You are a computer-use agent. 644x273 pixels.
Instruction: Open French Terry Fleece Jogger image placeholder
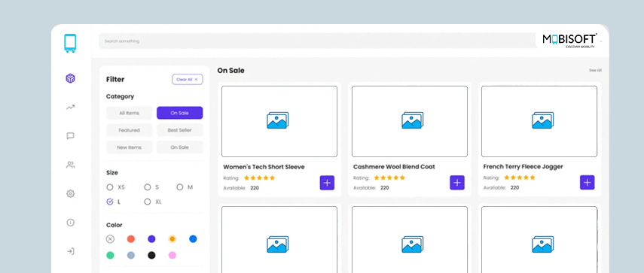click(539, 121)
